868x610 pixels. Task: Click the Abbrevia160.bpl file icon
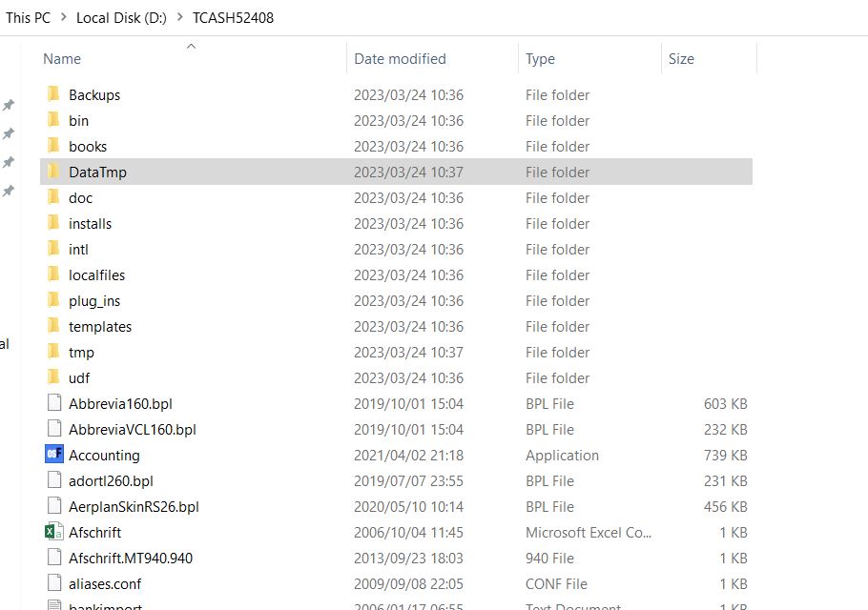pos(54,404)
